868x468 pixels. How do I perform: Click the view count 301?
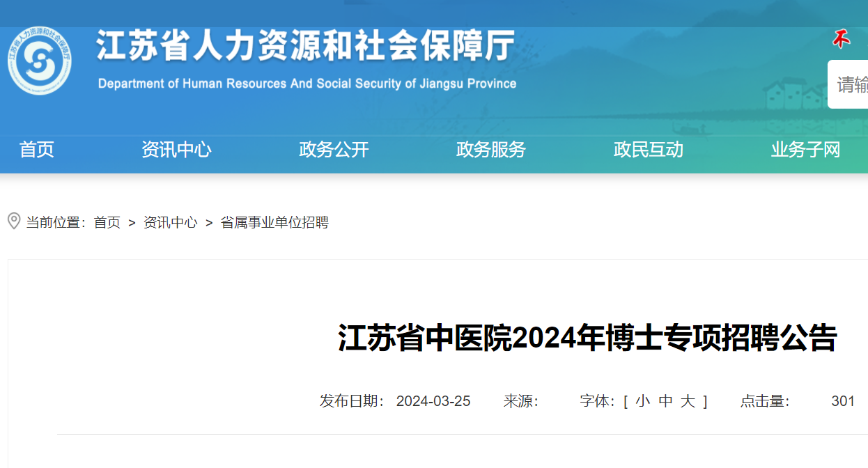[x=843, y=401]
